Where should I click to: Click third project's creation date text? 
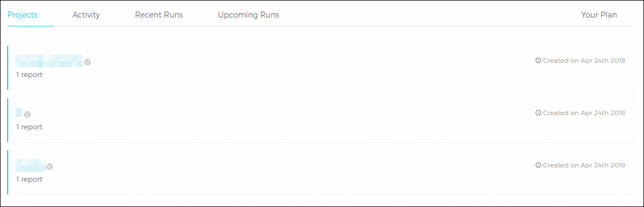pos(584,165)
